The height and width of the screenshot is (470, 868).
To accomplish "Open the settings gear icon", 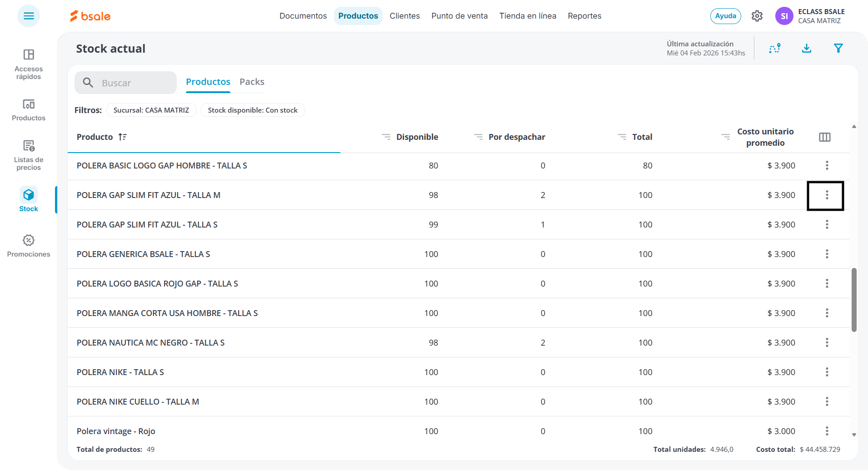I will [x=757, y=16].
